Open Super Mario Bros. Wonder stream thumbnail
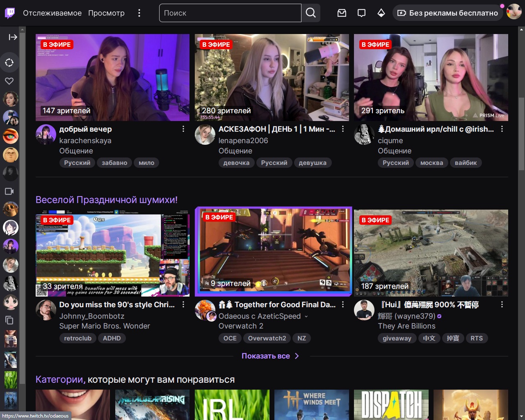 113,253
